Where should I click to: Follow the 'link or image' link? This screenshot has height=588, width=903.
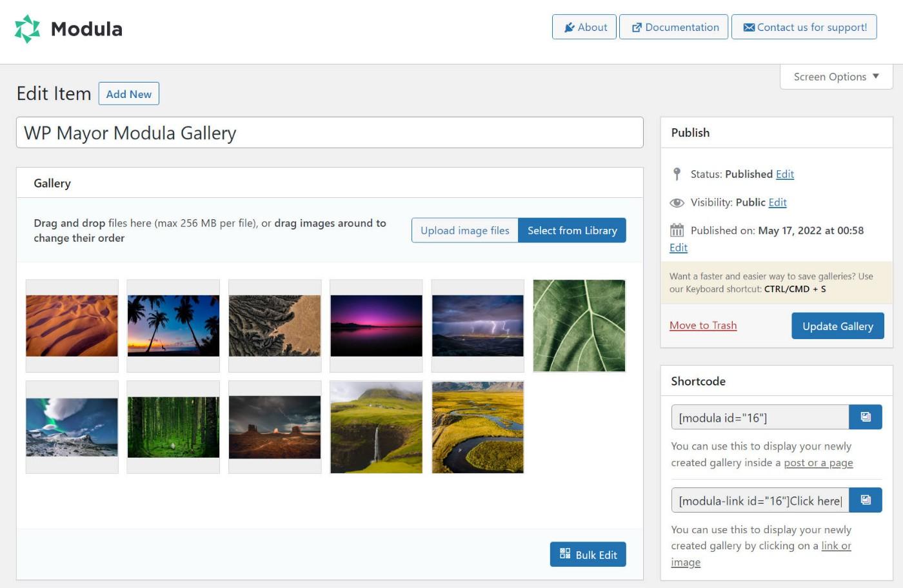tap(836, 546)
